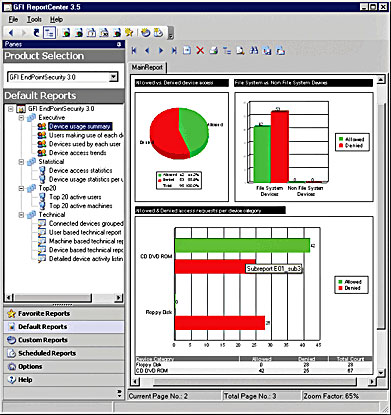The width and height of the screenshot is (391, 415).
Task: Jump to last report page
Action: coord(174,51)
